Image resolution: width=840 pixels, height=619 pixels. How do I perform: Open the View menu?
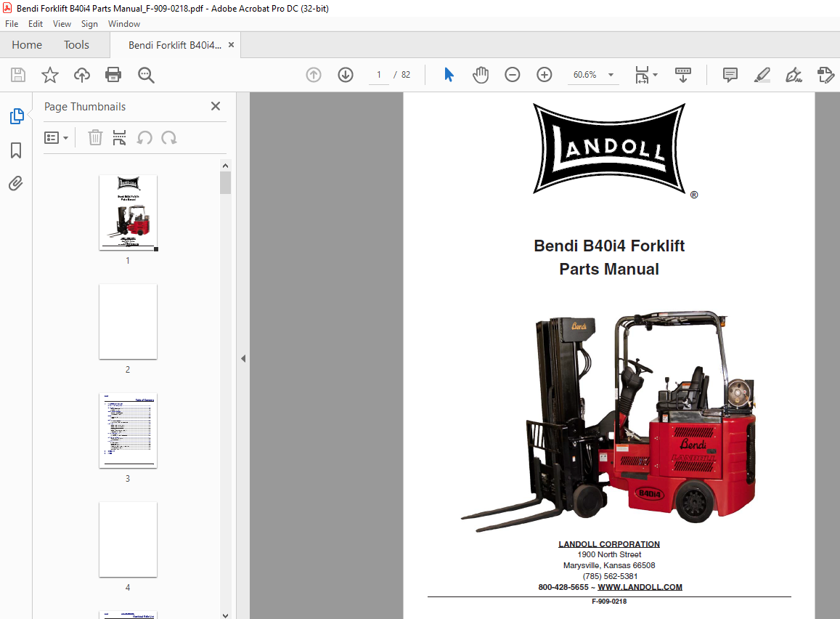(62, 23)
